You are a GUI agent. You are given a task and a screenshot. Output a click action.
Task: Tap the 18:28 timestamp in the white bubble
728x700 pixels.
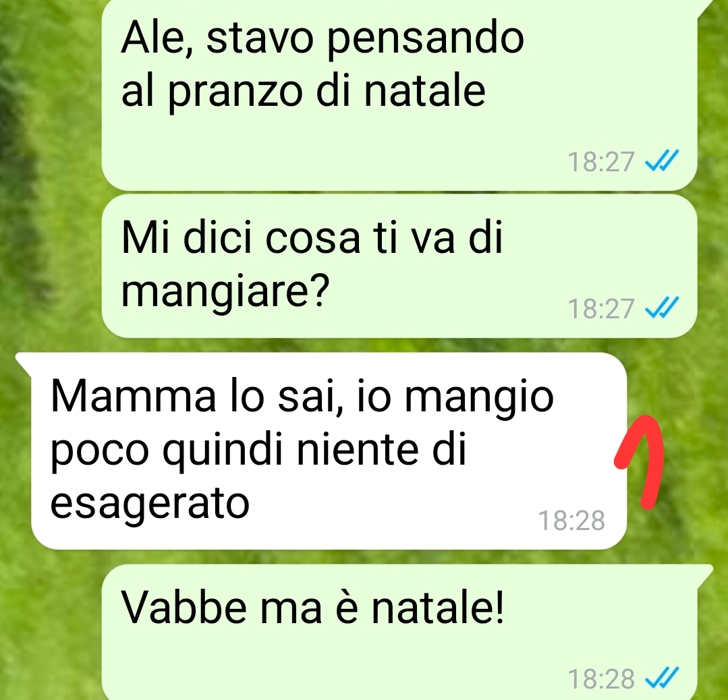(x=571, y=521)
